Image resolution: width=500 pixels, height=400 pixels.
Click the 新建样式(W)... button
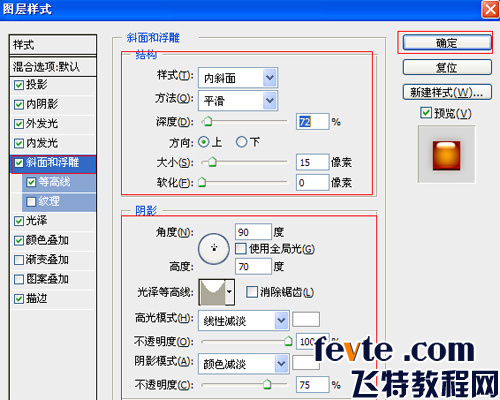447,92
